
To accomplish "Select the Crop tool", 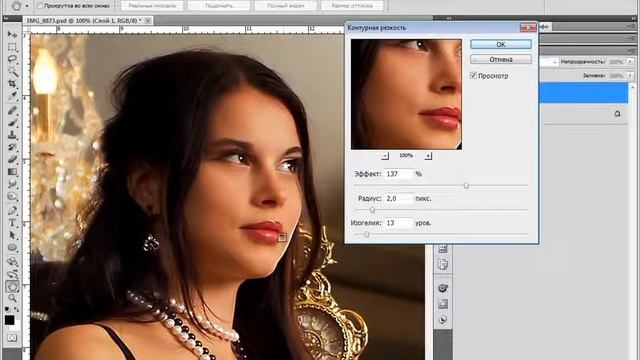I will click(12, 84).
